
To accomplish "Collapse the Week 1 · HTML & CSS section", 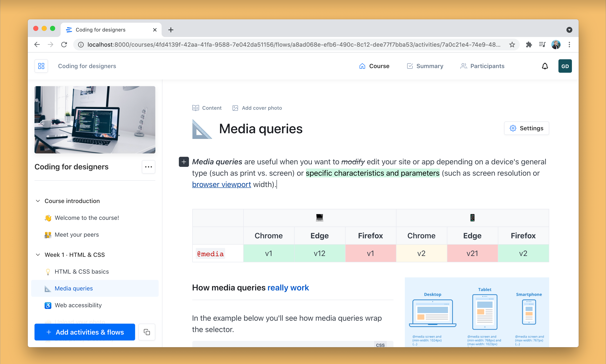I will 38,255.
